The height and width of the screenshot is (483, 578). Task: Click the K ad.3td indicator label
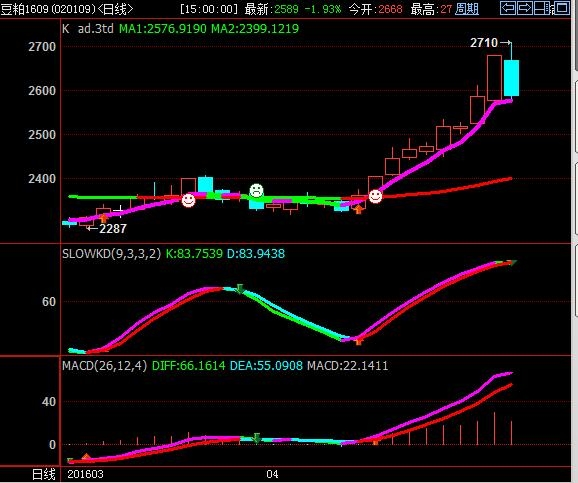point(88,28)
